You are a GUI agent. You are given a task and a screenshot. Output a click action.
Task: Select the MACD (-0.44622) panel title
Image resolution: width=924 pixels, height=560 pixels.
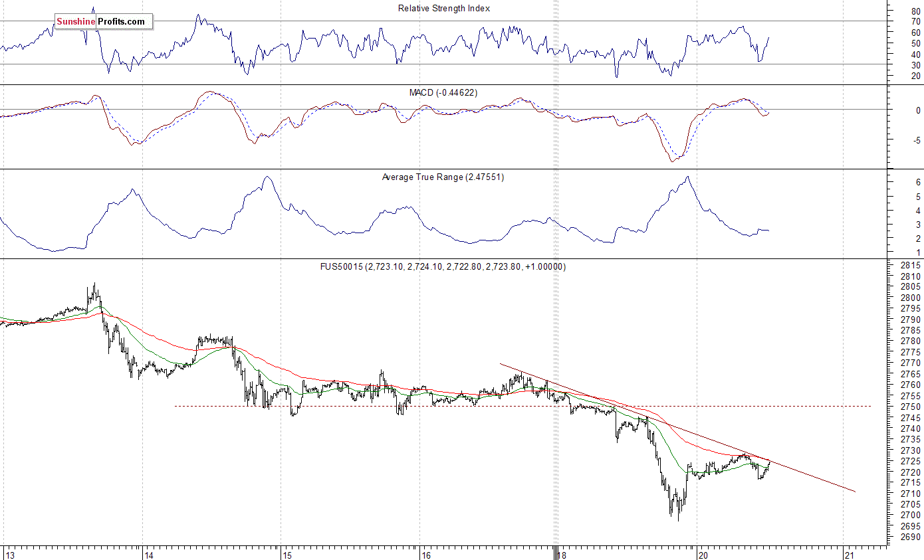tap(443, 93)
